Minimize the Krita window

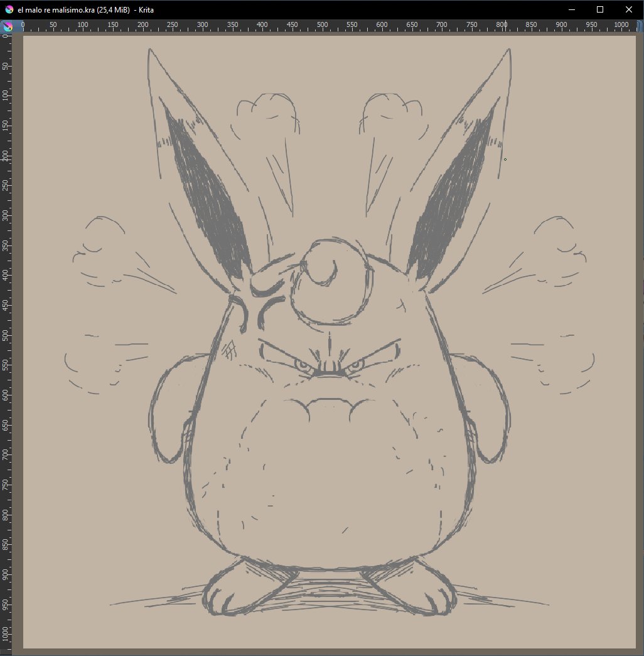572,9
